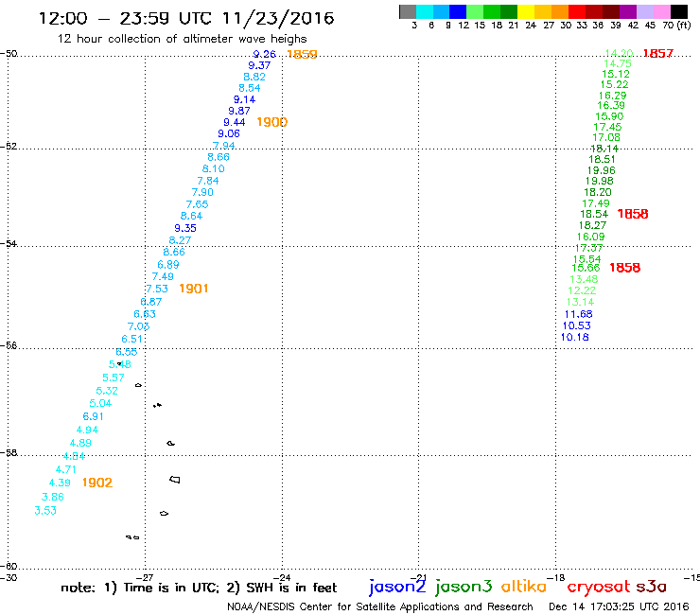This screenshot has width=700, height=615.
Task: Click the longitude axis label '-18'
Action: (x=556, y=577)
